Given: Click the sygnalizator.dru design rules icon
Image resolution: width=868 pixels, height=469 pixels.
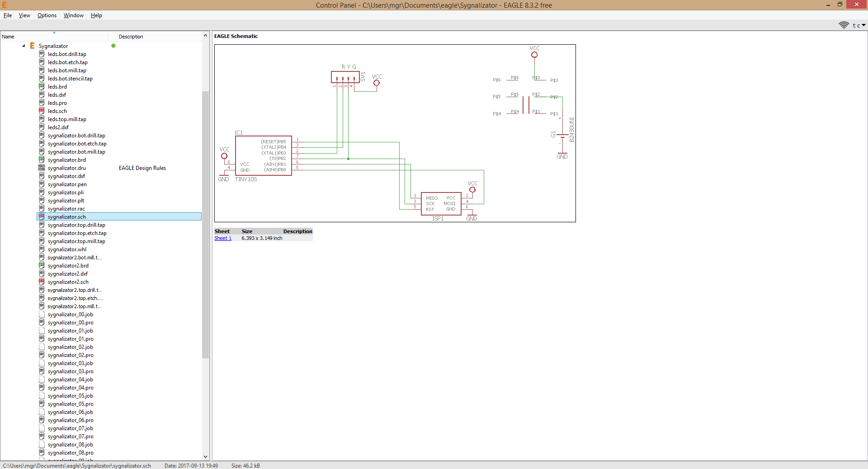Looking at the screenshot, I should click(42, 168).
